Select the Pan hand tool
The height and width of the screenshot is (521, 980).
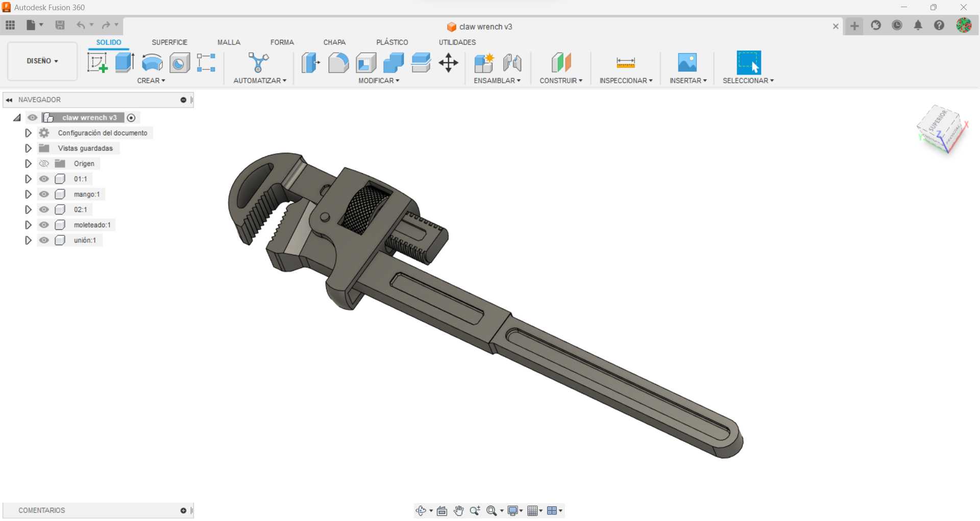(x=459, y=510)
